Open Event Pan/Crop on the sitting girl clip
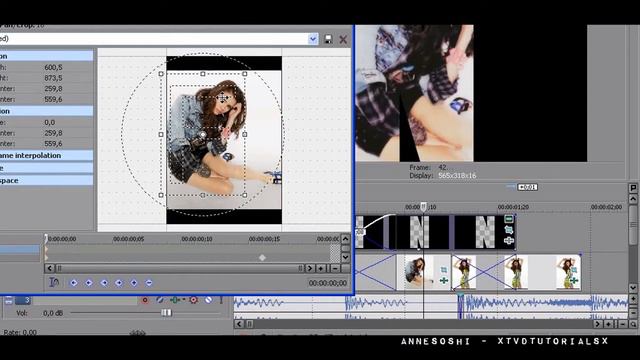 (x=444, y=270)
